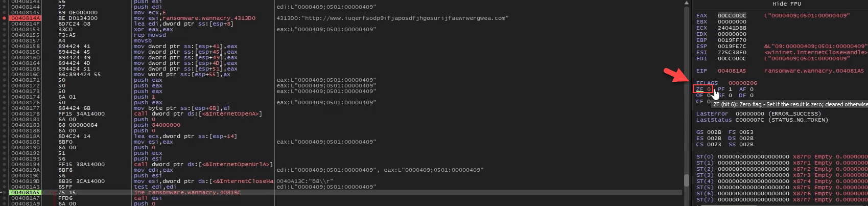Select the ST(0) FPU register row
This screenshot has width=868, height=206.
(753, 157)
